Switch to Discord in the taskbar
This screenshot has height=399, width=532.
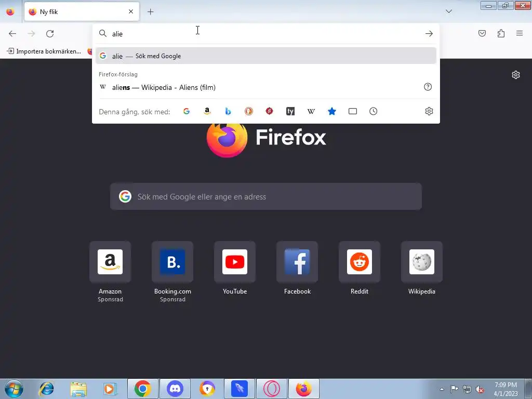point(175,389)
